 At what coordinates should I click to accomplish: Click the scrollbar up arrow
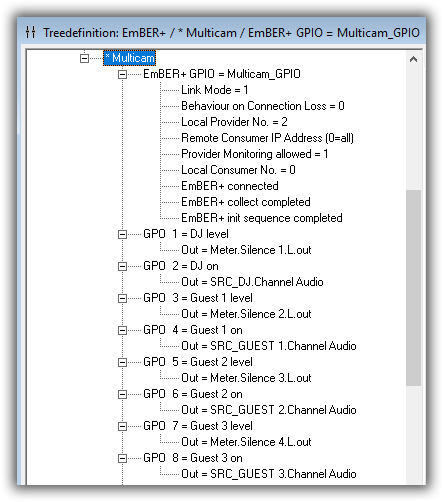tap(413, 59)
